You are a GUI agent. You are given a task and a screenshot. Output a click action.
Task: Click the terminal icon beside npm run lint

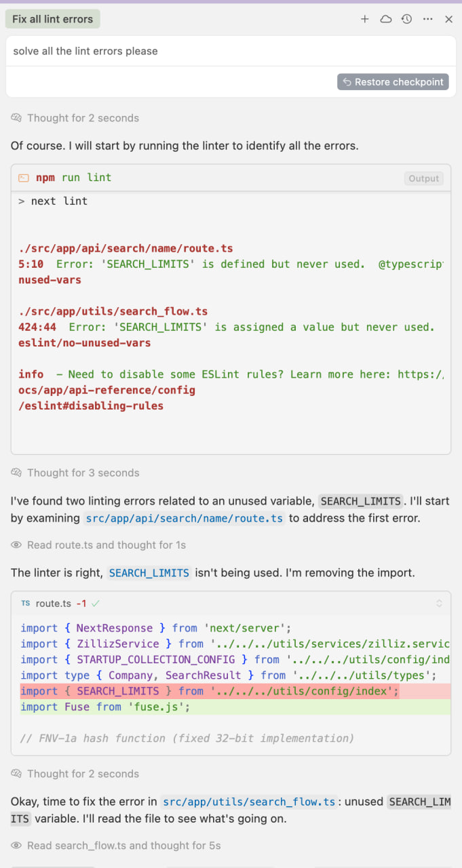tap(24, 178)
